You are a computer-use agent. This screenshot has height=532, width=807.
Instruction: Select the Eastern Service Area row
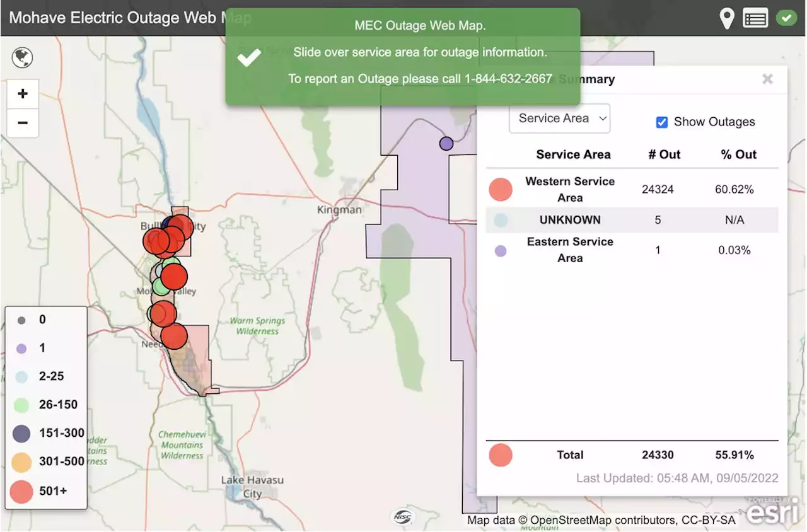632,250
